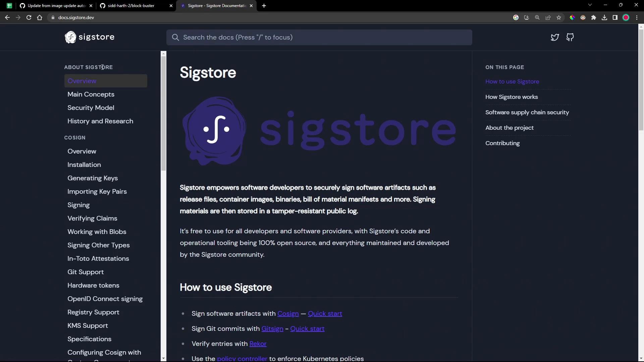Open Generating Keys page
The width and height of the screenshot is (644, 362).
click(x=93, y=178)
